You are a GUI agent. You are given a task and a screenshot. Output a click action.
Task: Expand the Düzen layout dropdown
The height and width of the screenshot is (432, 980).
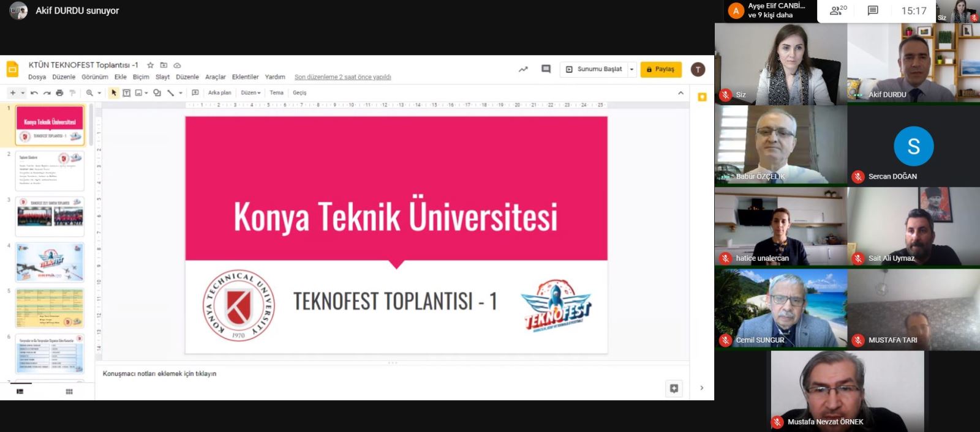pyautogui.click(x=251, y=93)
